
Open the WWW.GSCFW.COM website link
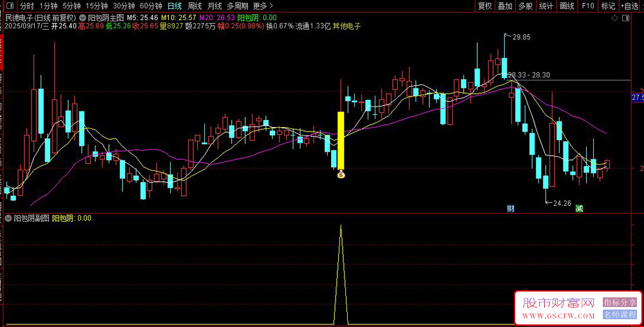(x=558, y=316)
